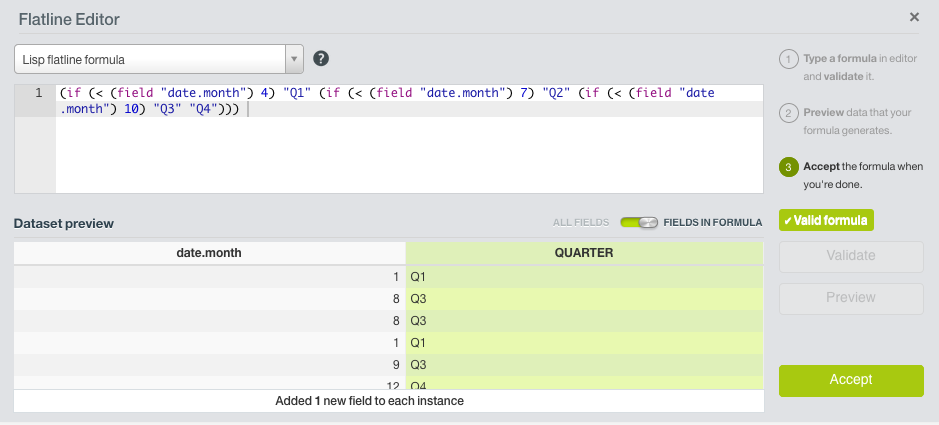Select the date.month column header

(209, 253)
